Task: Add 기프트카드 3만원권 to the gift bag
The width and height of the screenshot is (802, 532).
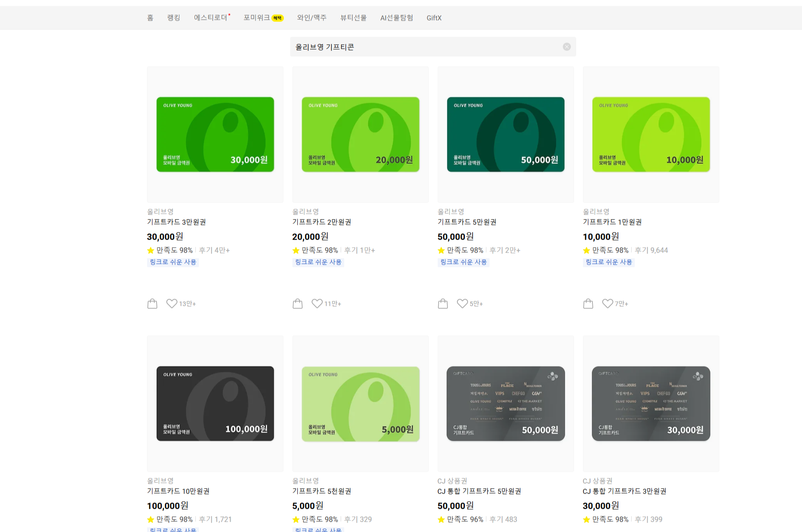Action: [x=152, y=304]
